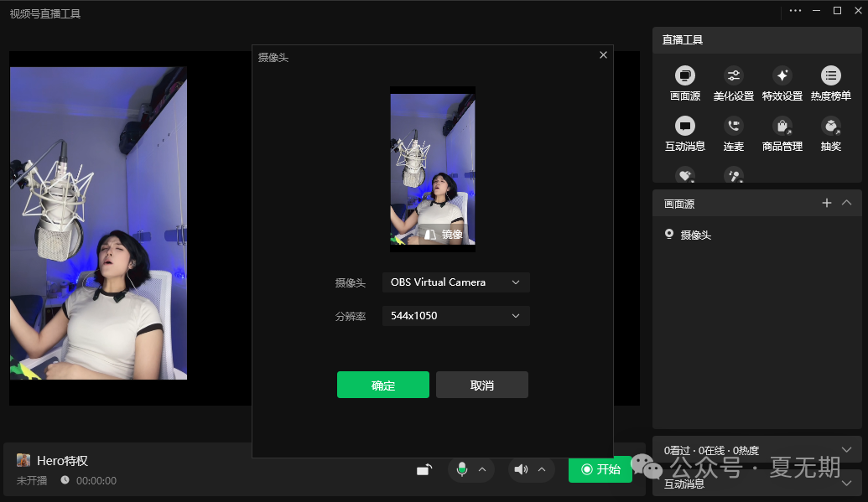
Task: Expand the bottom 互动消息 panel
Action: [846, 483]
